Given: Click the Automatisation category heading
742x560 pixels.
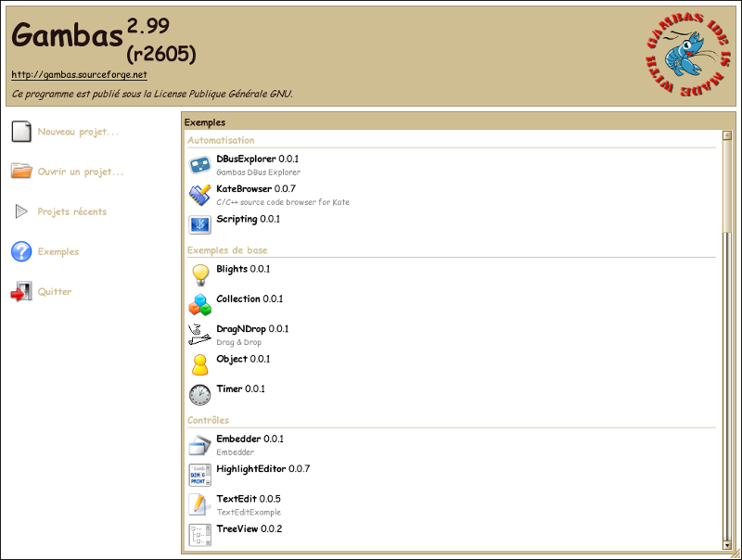Looking at the screenshot, I should pyautogui.click(x=221, y=140).
